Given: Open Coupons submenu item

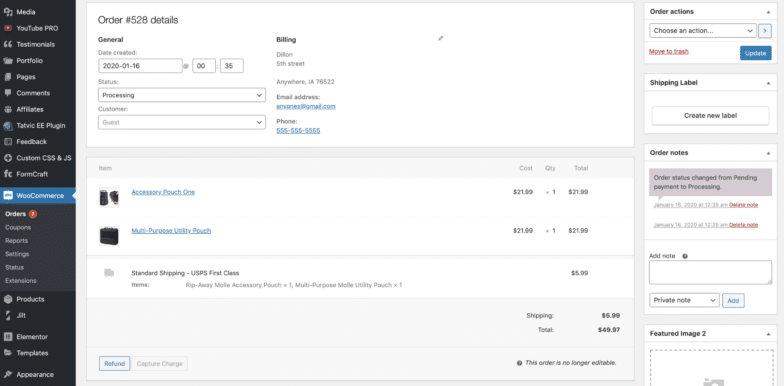Looking at the screenshot, I should coord(18,228).
